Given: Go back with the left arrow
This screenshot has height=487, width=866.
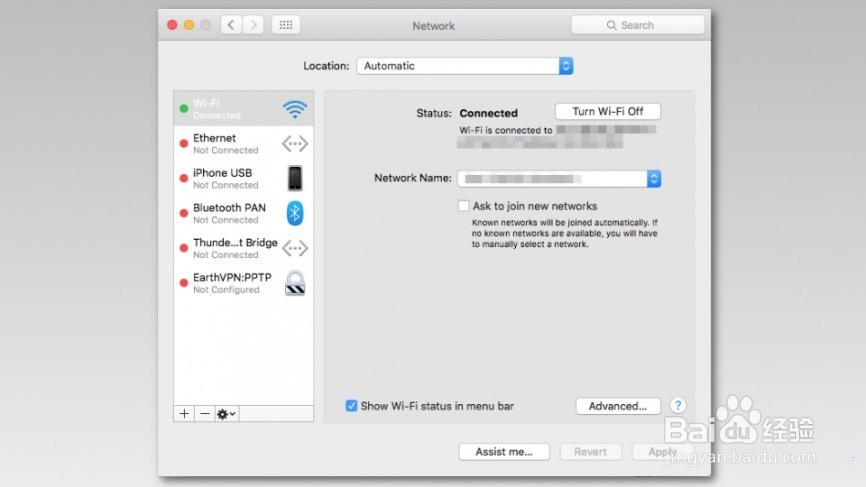Looking at the screenshot, I should coord(231,25).
